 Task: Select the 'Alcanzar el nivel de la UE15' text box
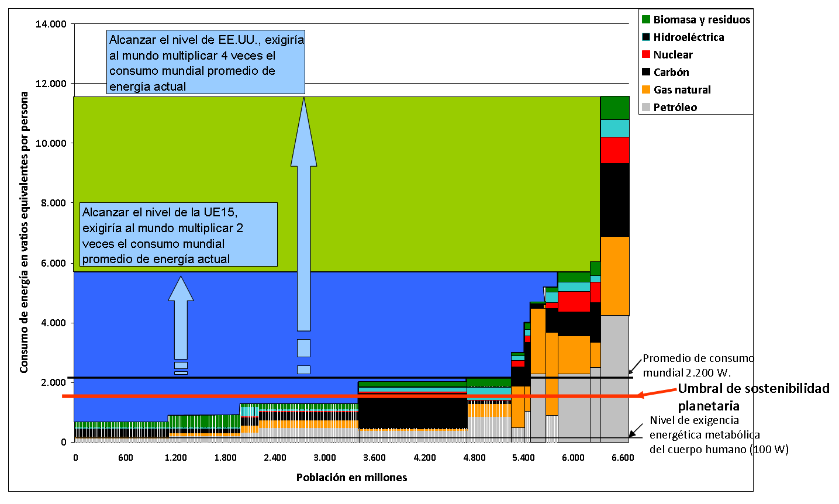coord(179,234)
